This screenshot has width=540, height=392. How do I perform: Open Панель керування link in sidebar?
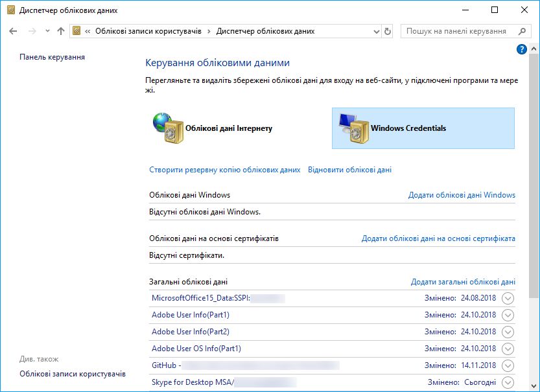pos(52,57)
